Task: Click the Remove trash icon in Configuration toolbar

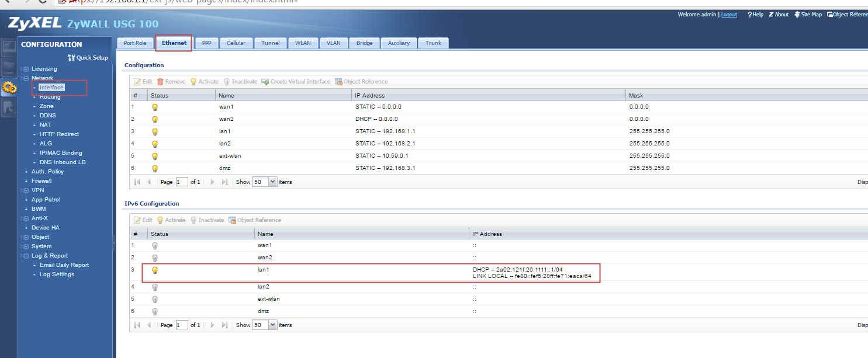Action: click(x=160, y=82)
